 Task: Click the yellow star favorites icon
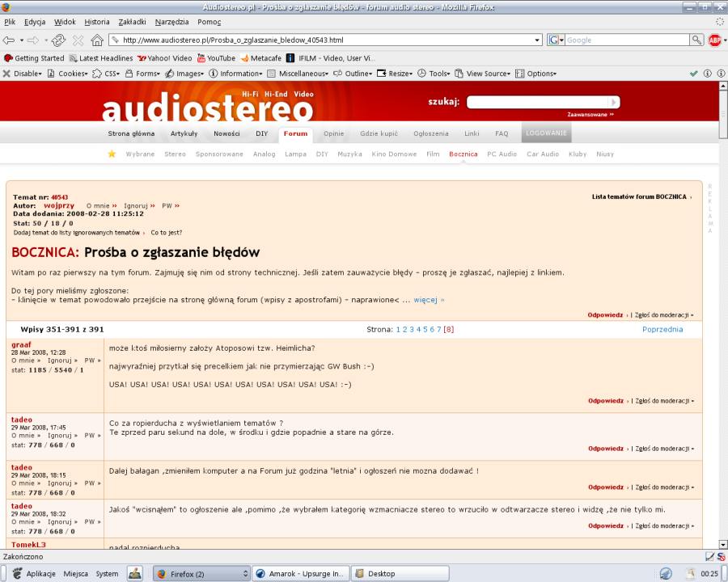point(112,154)
